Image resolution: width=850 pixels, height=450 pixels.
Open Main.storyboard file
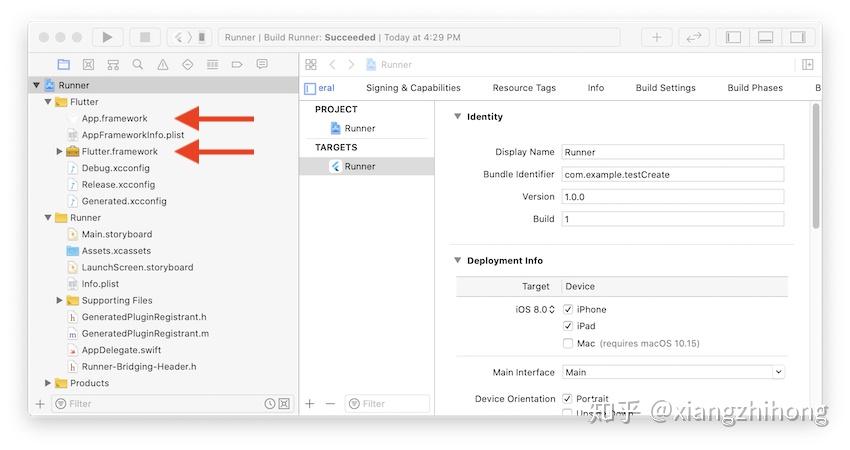tap(117, 234)
